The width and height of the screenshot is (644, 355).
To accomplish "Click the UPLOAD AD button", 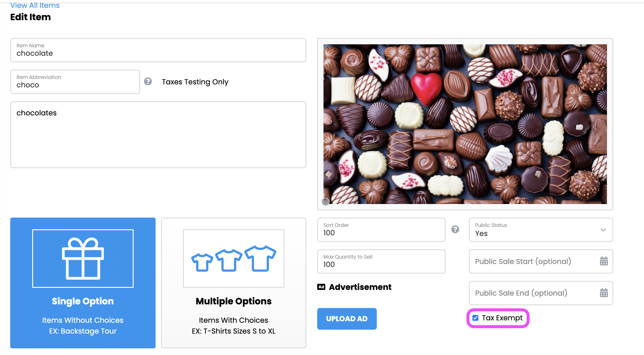I will tap(347, 319).
